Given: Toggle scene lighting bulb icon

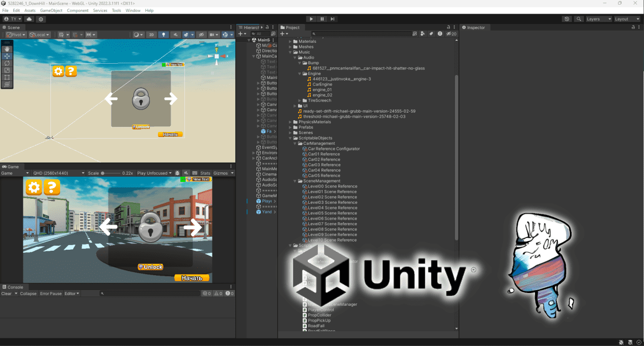Looking at the screenshot, I should [164, 35].
